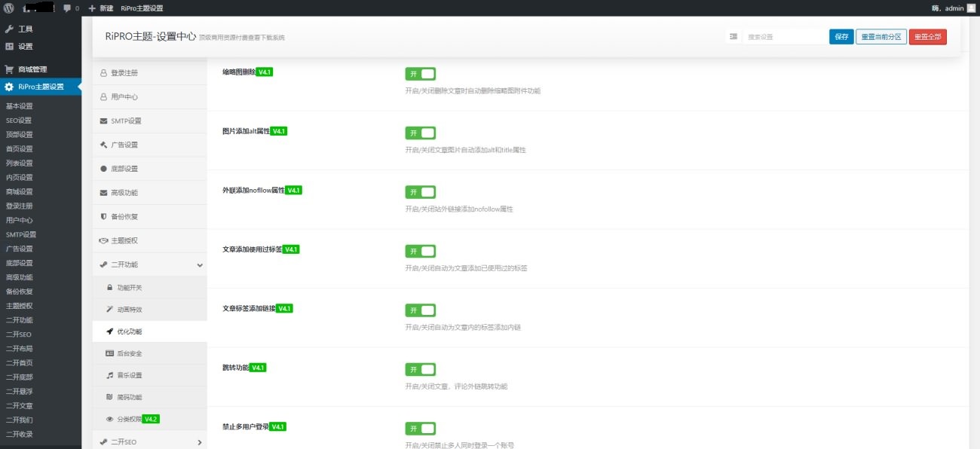The height and width of the screenshot is (449, 980).
Task: Click the plus icon beside 新建
Action: coord(92,8)
